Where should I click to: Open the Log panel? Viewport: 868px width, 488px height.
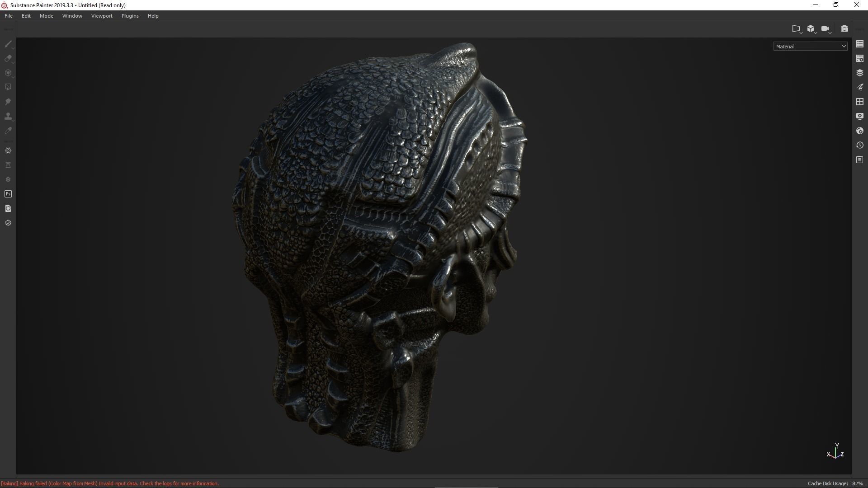pyautogui.click(x=860, y=160)
